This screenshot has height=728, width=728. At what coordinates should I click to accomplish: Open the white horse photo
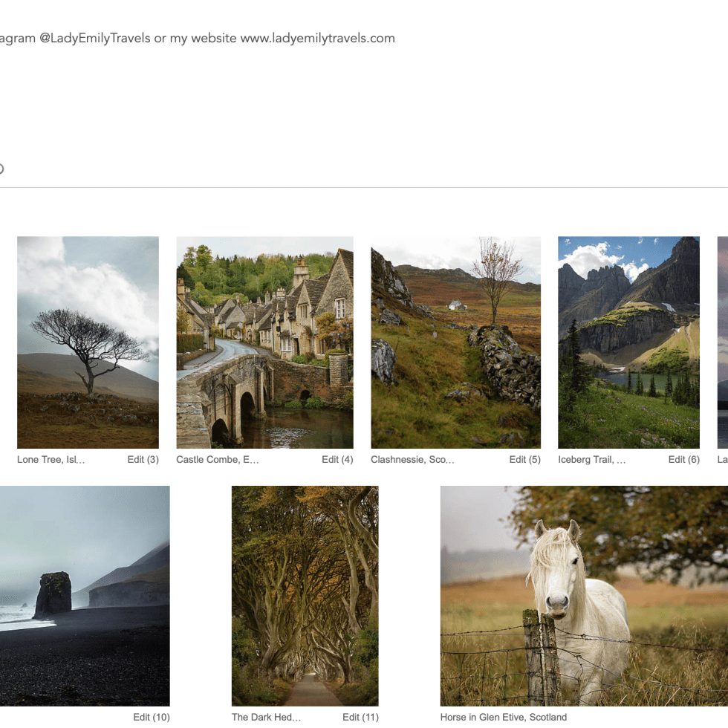584,596
